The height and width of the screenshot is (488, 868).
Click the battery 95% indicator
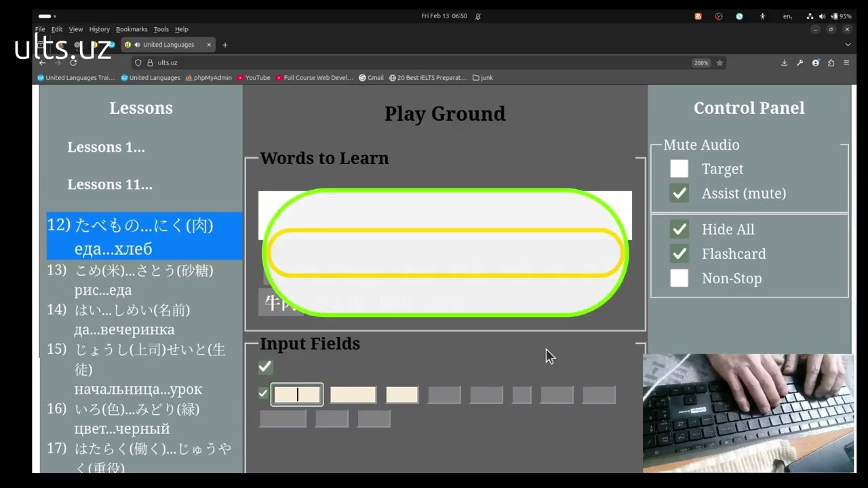pos(842,16)
